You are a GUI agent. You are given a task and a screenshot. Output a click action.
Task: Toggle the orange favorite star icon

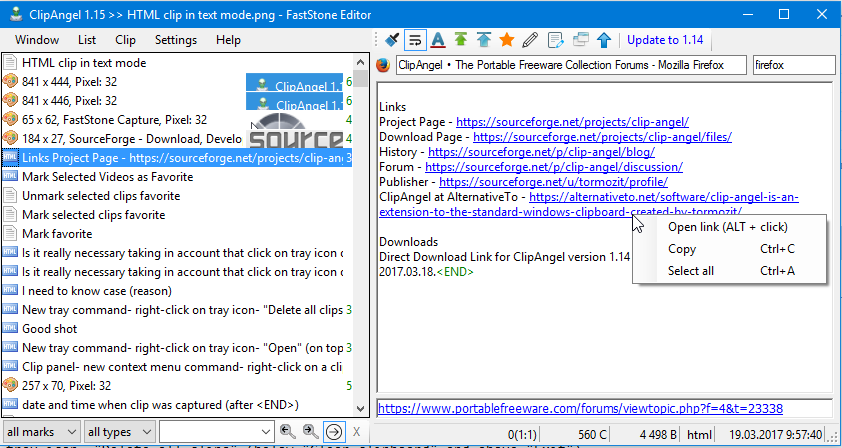click(506, 40)
